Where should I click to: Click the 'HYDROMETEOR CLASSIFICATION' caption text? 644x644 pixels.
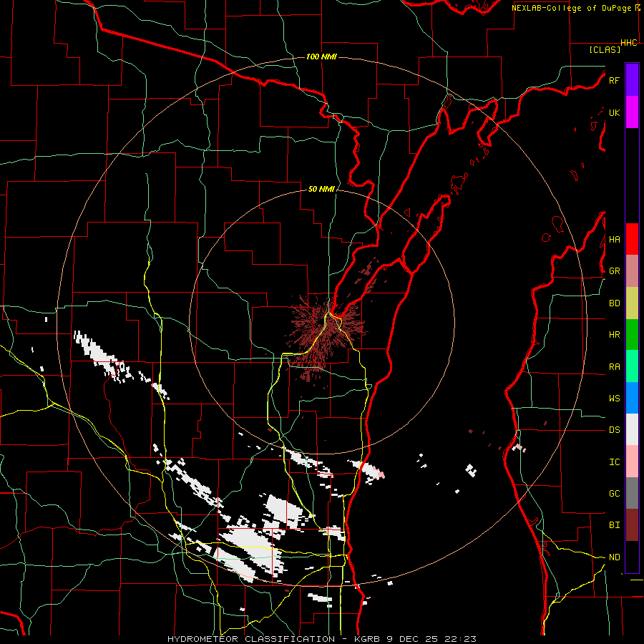point(251,639)
